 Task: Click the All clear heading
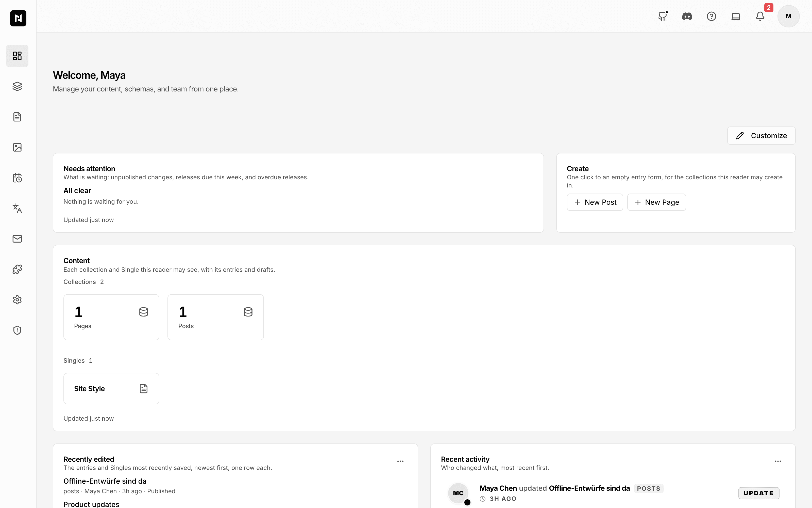tap(77, 190)
